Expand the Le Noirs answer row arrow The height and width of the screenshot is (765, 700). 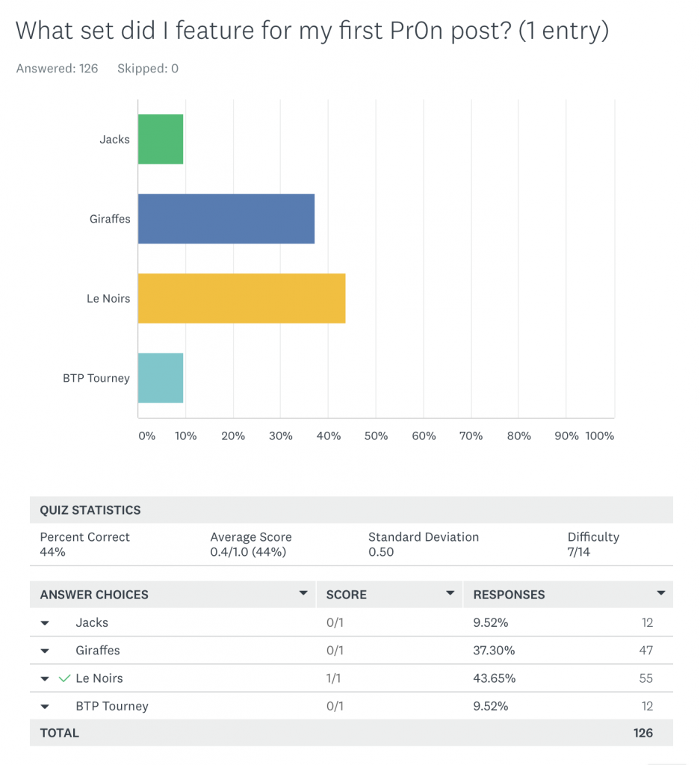pos(46,679)
